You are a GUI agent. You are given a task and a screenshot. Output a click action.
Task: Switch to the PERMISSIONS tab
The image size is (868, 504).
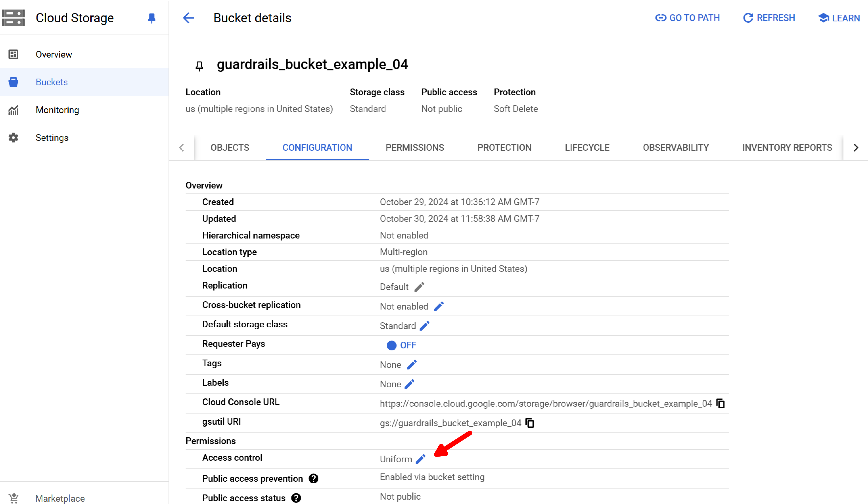pos(415,148)
